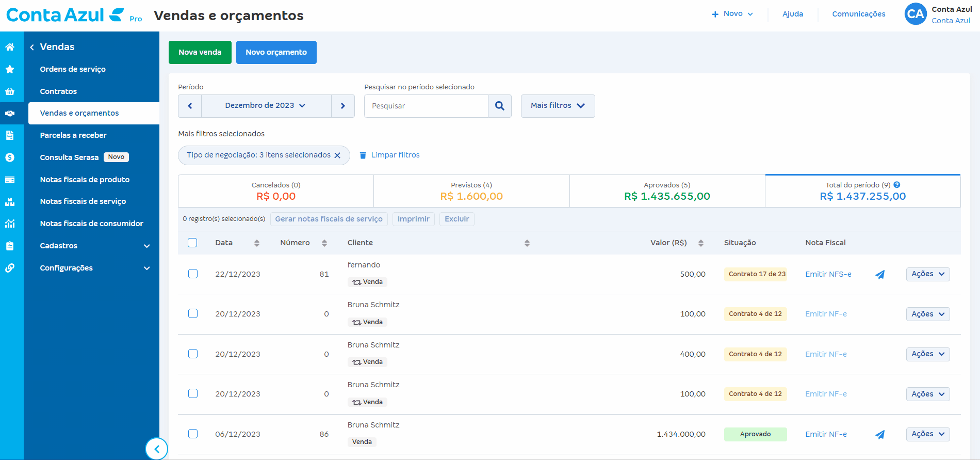The height and width of the screenshot is (460, 980).
Task: Open the Novo dropdown in top bar
Action: click(x=732, y=14)
